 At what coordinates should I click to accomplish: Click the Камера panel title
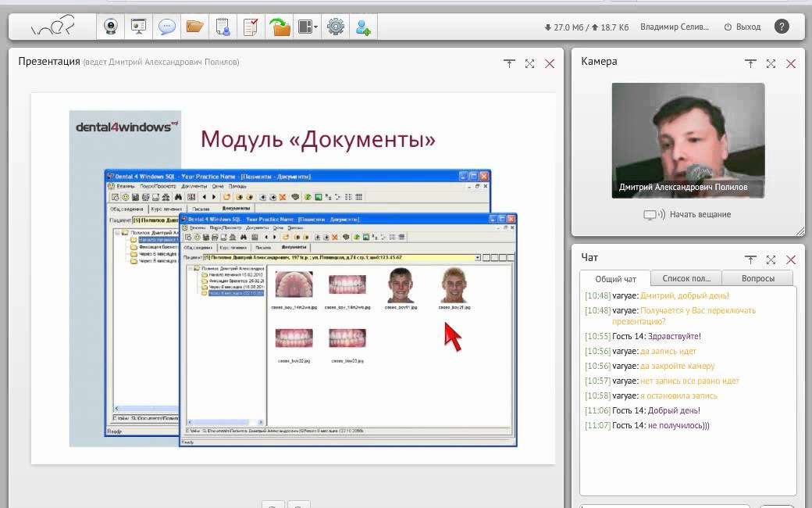point(599,61)
